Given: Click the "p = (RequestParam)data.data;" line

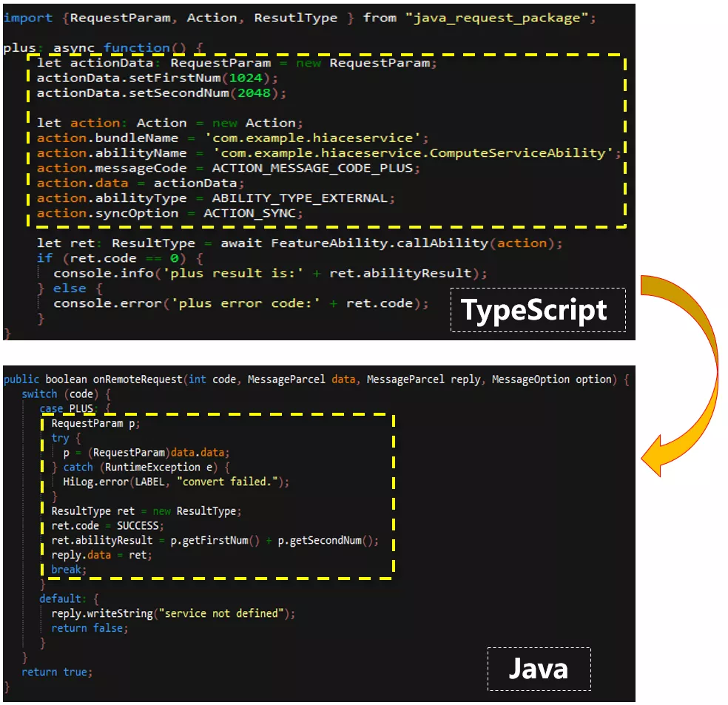Looking at the screenshot, I should [146, 453].
